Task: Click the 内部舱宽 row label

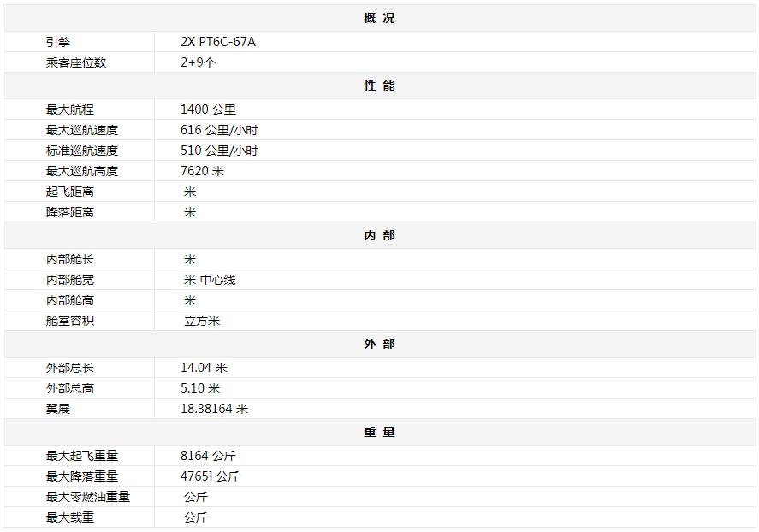Action: [x=70, y=280]
